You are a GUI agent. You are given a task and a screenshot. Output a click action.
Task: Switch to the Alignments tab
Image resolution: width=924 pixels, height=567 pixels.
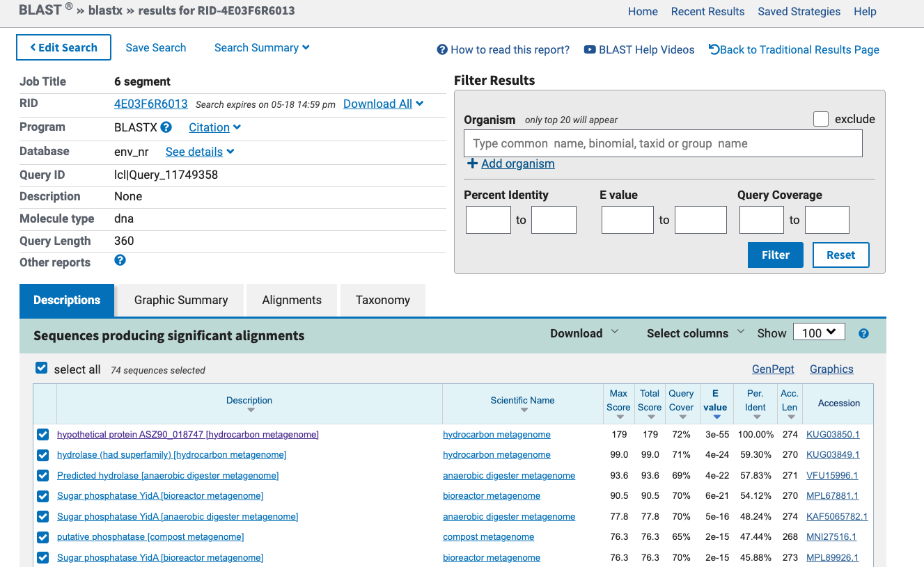point(292,300)
